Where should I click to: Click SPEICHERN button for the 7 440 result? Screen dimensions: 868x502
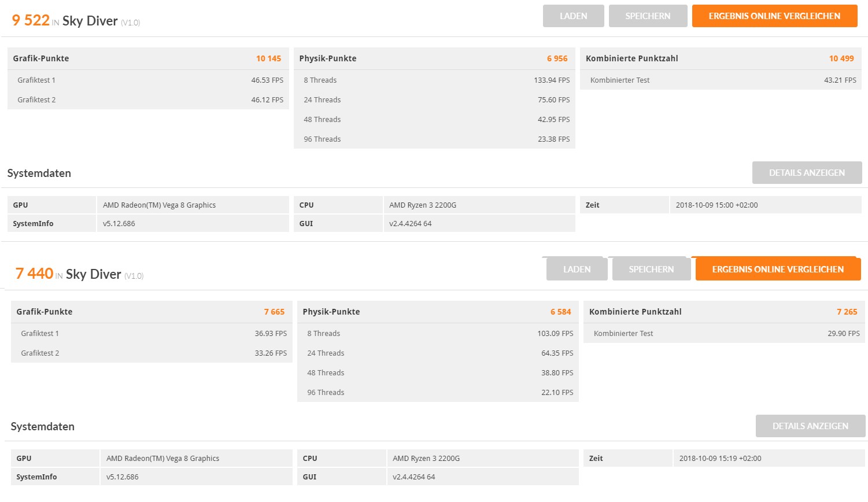(x=651, y=270)
